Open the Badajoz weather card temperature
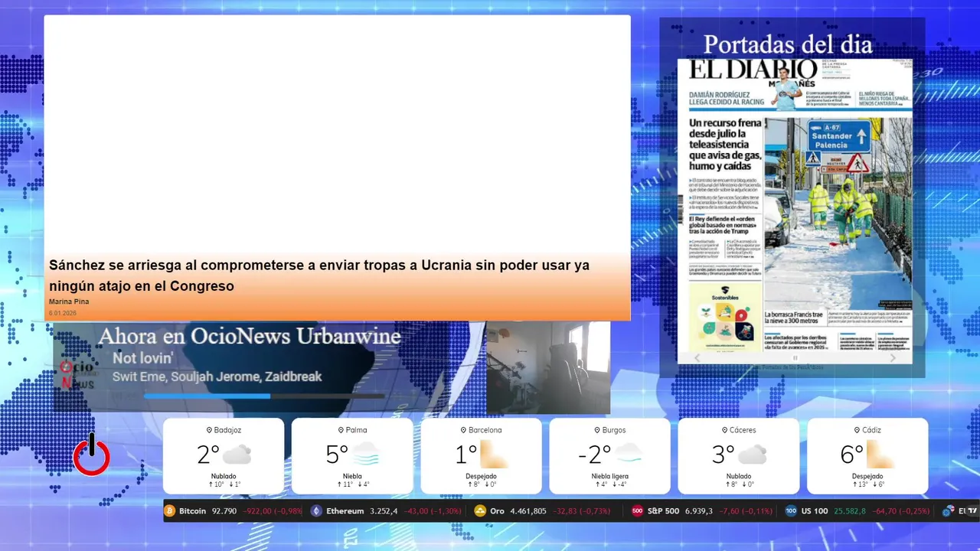The image size is (980, 551). [x=208, y=455]
